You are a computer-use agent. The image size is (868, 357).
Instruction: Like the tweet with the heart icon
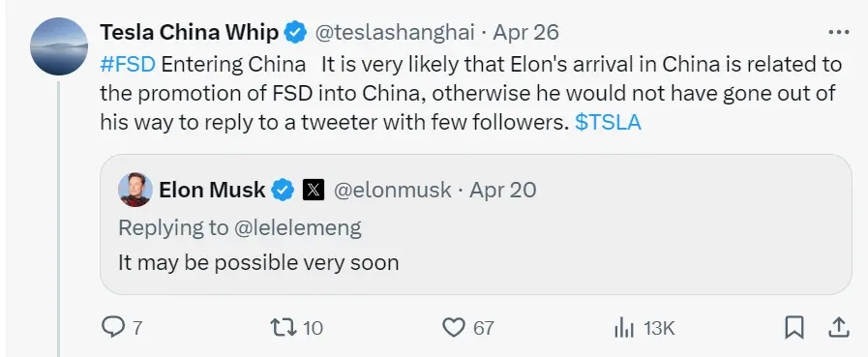454,328
